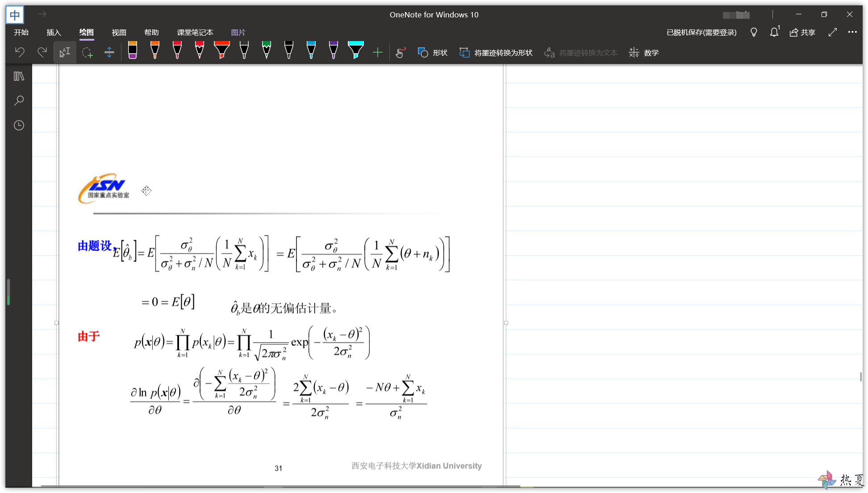Screen dimensions: 868x493
Task: Click the lightbulb tell-me icon
Action: 754,32
